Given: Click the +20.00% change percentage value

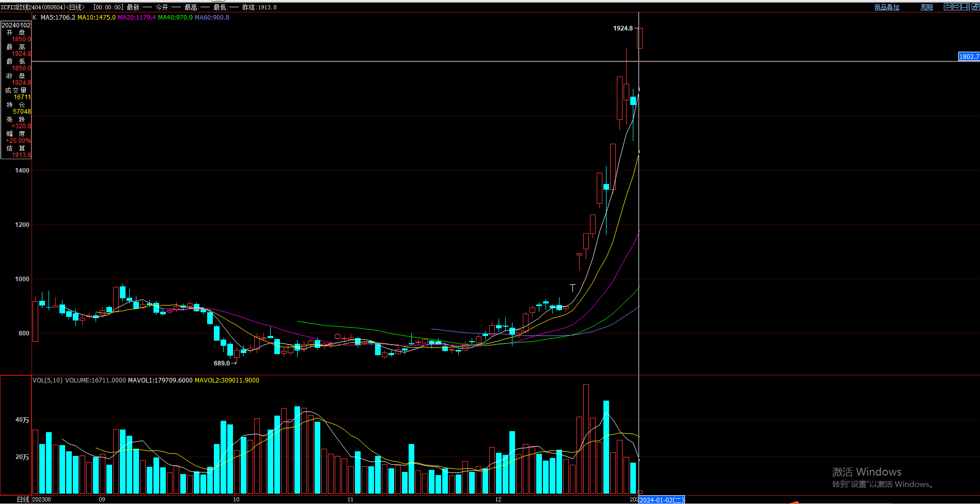Looking at the screenshot, I should coord(19,141).
